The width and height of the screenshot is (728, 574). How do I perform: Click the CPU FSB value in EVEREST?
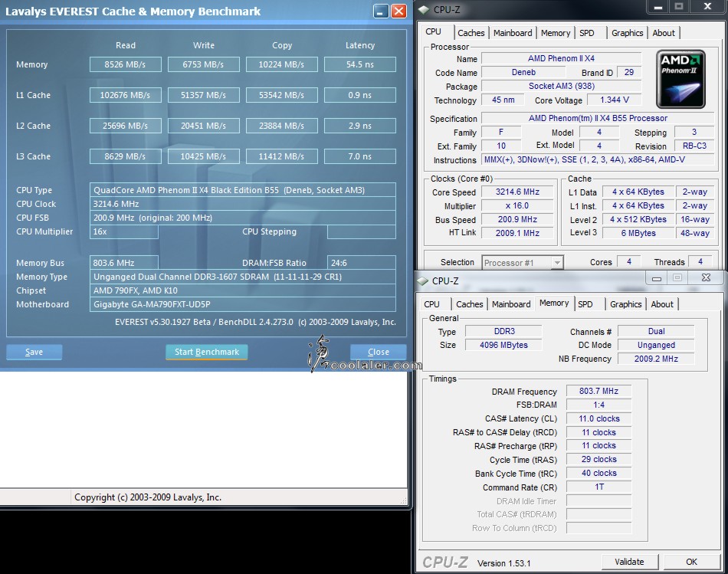click(243, 218)
